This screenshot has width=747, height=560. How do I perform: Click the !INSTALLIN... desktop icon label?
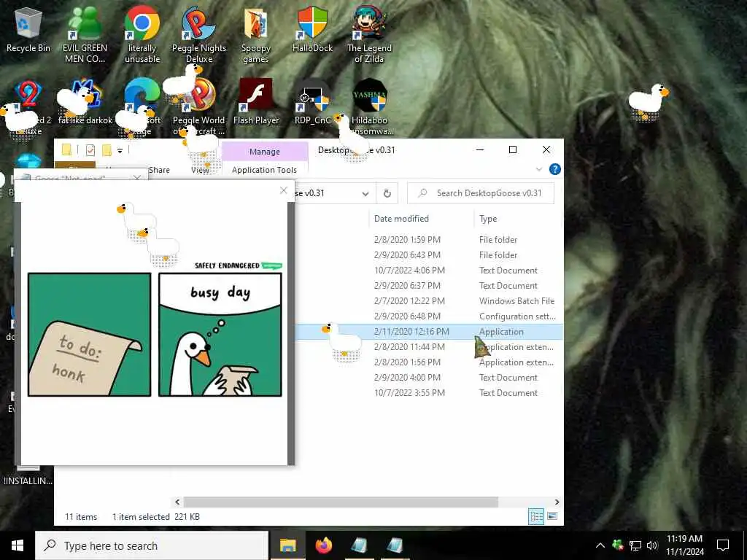pos(28,481)
